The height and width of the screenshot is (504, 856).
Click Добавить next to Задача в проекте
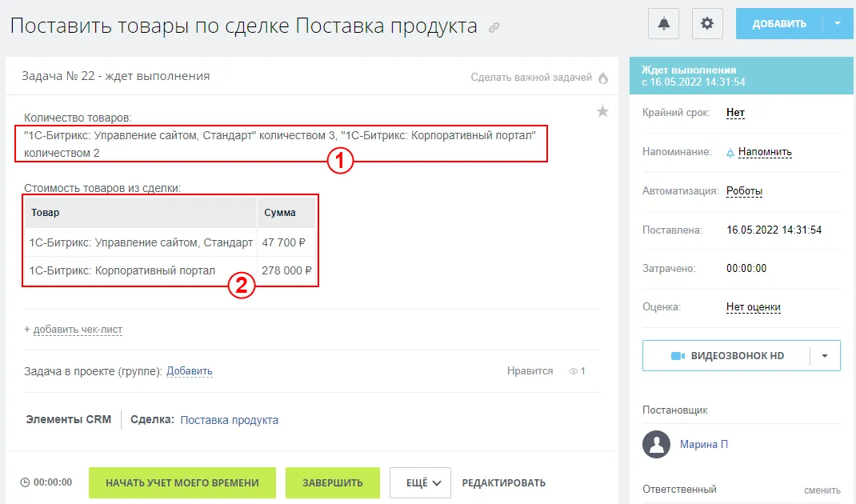click(x=189, y=371)
